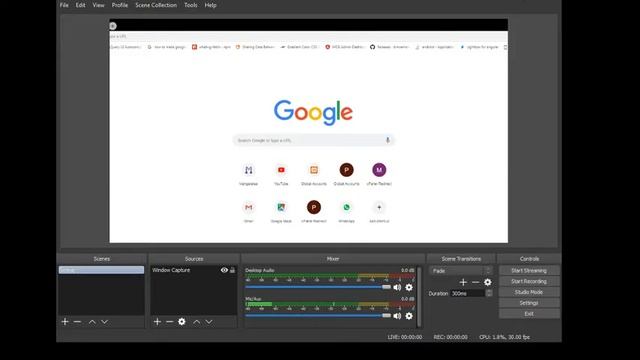Screen dimensions: 640x360
Task: Move the source up in the Sources list
Action: 197,322
